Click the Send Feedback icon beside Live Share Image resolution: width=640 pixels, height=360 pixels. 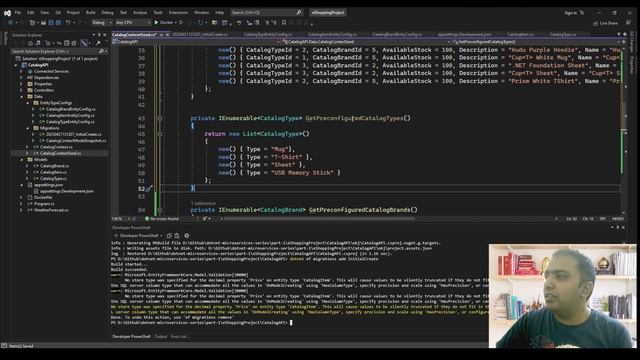coord(628,23)
